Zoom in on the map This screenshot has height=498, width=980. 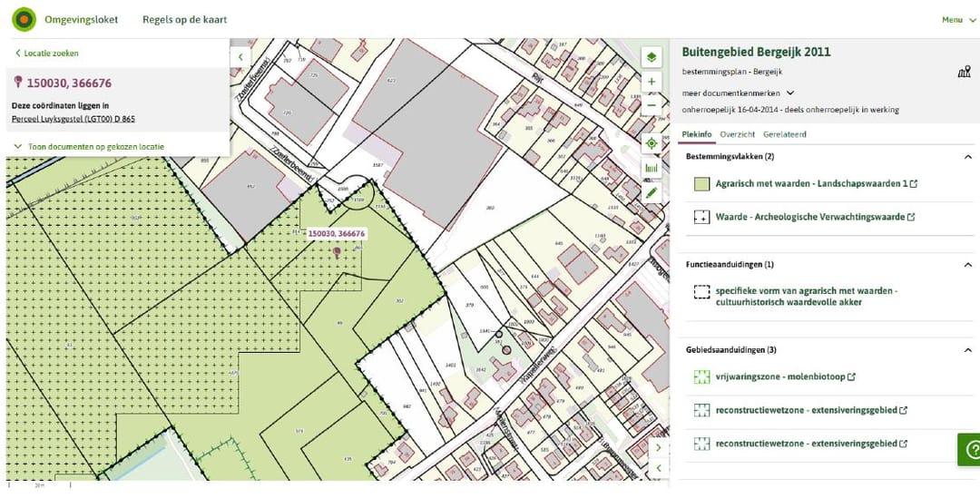pyautogui.click(x=651, y=83)
